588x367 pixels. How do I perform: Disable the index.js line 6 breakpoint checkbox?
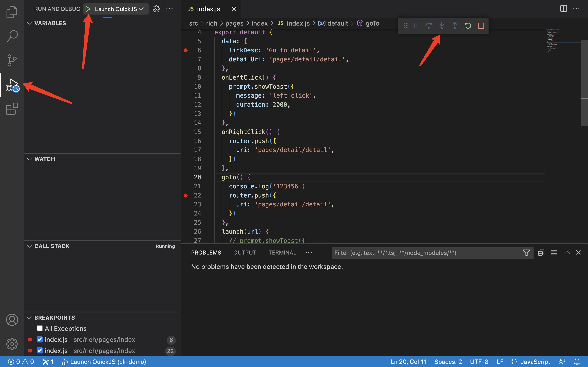40,339
